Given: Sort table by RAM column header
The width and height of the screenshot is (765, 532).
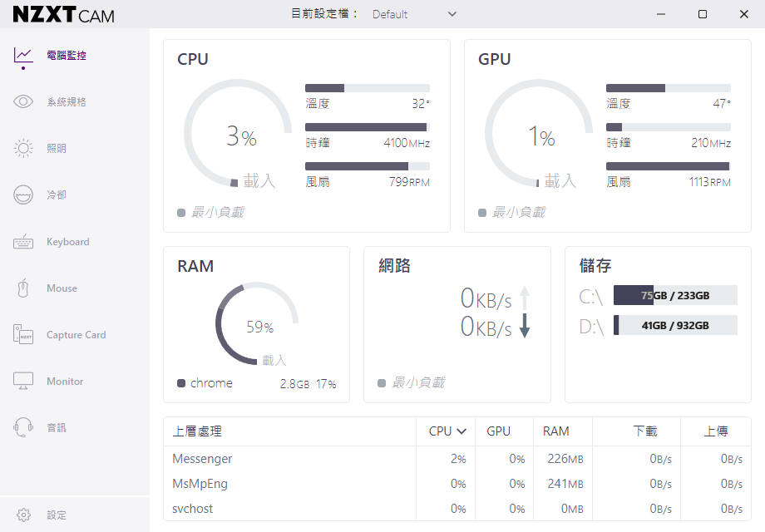Looking at the screenshot, I should tap(555, 431).
